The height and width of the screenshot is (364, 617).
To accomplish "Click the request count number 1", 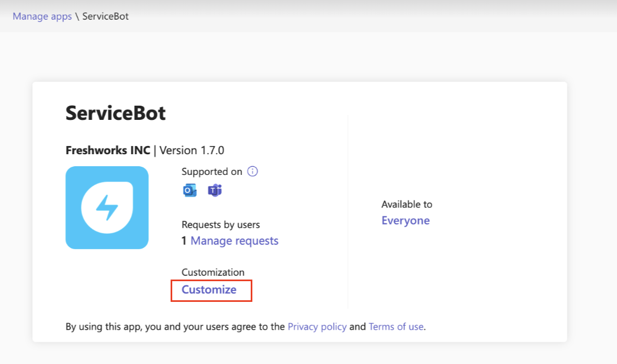I will click(184, 240).
